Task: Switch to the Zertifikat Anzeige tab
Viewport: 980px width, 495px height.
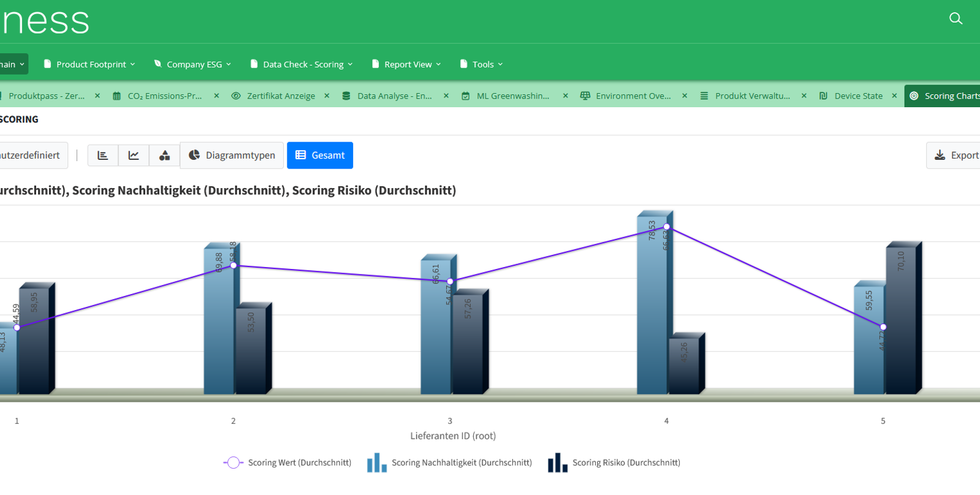Action: click(x=281, y=96)
